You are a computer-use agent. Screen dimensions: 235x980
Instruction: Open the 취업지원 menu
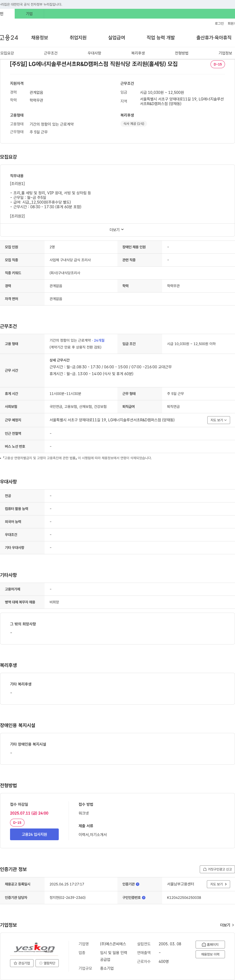point(78,38)
